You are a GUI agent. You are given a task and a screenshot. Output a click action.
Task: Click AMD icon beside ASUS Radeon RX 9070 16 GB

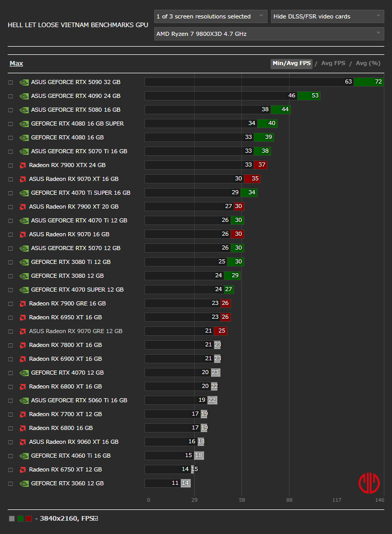pos(23,235)
